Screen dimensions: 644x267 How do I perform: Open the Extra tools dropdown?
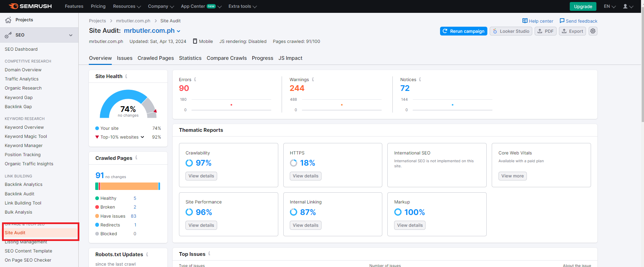tap(242, 6)
